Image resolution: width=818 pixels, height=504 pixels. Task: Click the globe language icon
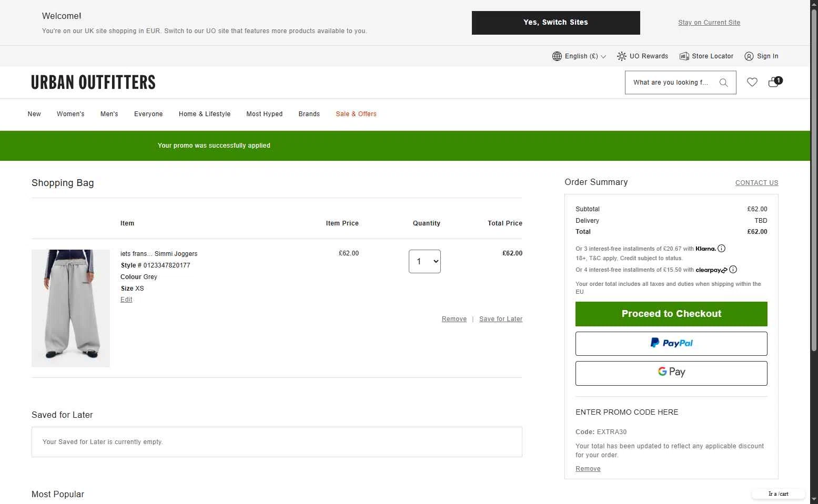(557, 56)
